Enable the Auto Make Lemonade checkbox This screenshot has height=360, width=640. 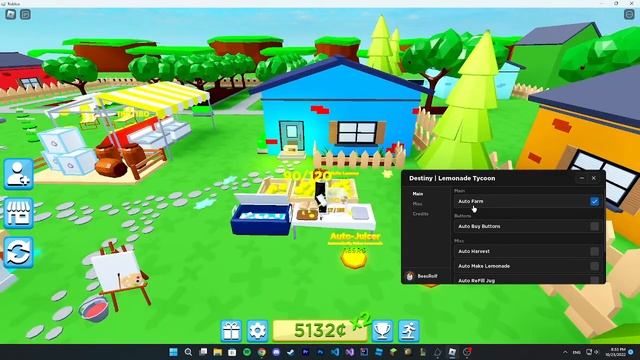click(594, 266)
